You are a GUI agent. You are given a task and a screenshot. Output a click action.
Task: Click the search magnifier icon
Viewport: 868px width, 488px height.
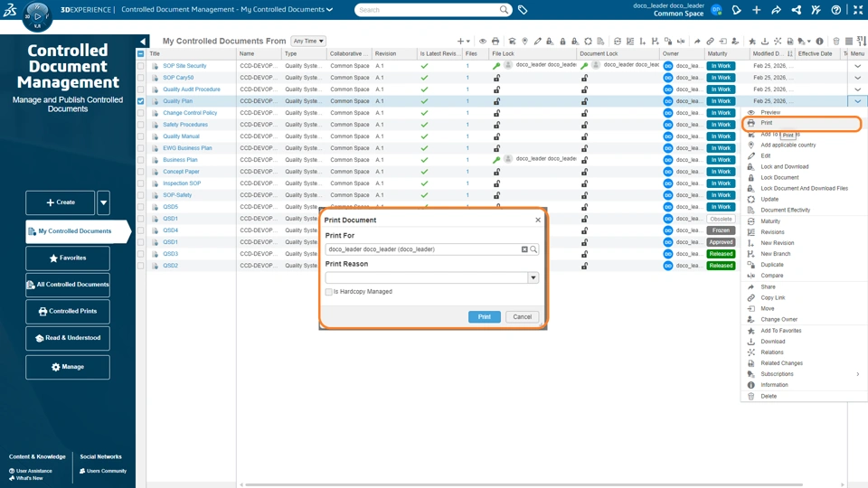click(504, 9)
